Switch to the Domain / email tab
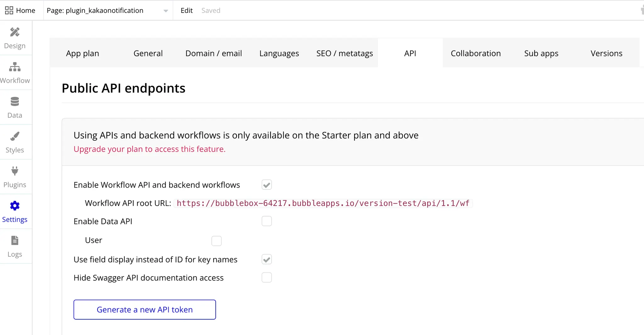Screen dimensions: 644x335 pos(214,53)
